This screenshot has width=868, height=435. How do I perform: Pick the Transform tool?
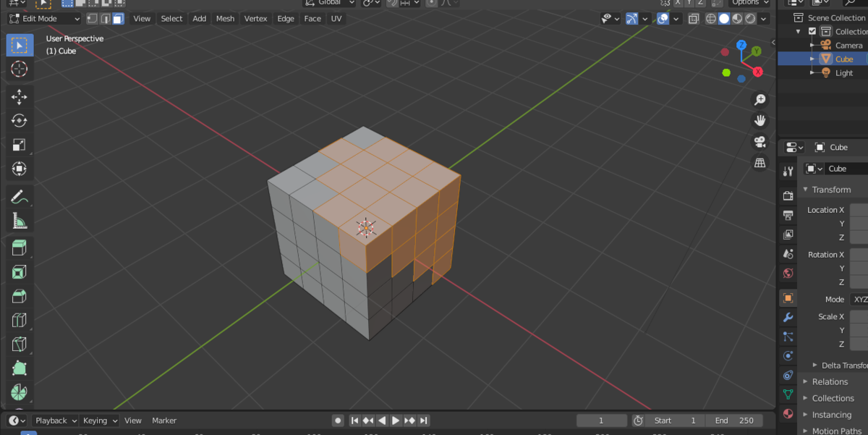pos(20,169)
